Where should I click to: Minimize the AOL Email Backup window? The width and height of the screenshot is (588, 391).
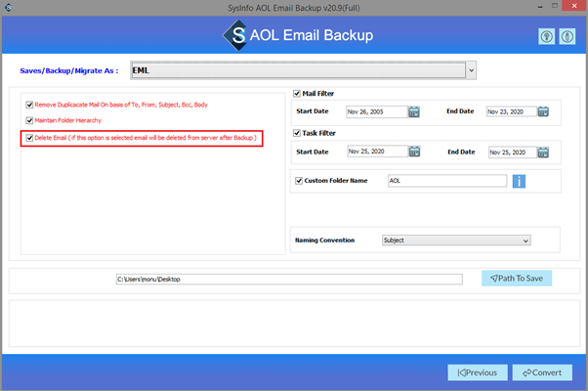(x=540, y=7)
